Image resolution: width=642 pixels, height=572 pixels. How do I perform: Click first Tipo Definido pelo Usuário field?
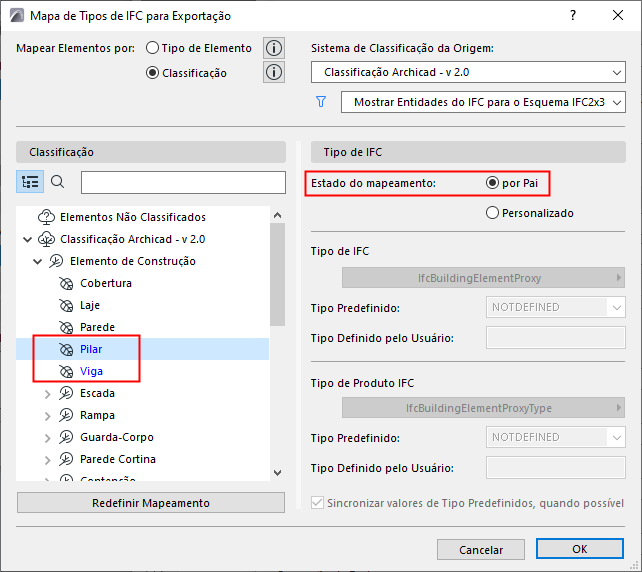[556, 338]
